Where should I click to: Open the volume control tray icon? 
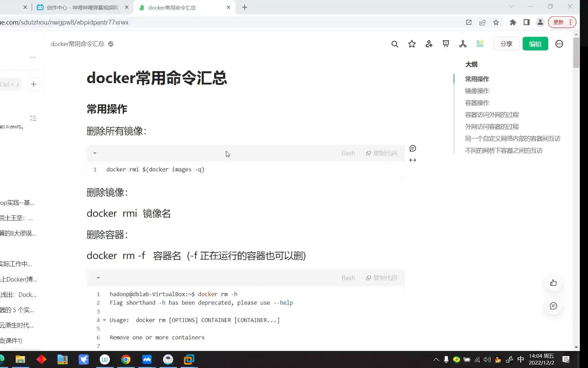click(487, 359)
